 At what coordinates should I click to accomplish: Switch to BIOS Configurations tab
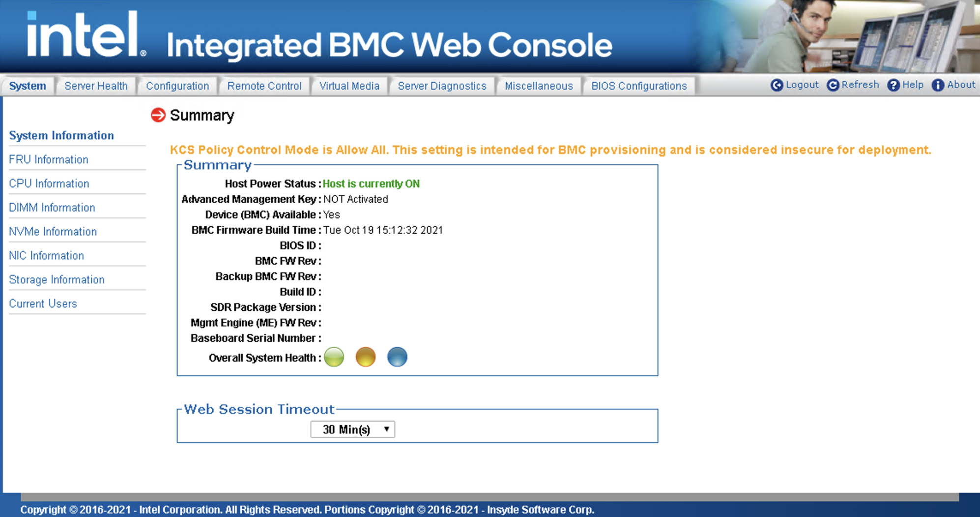(639, 86)
